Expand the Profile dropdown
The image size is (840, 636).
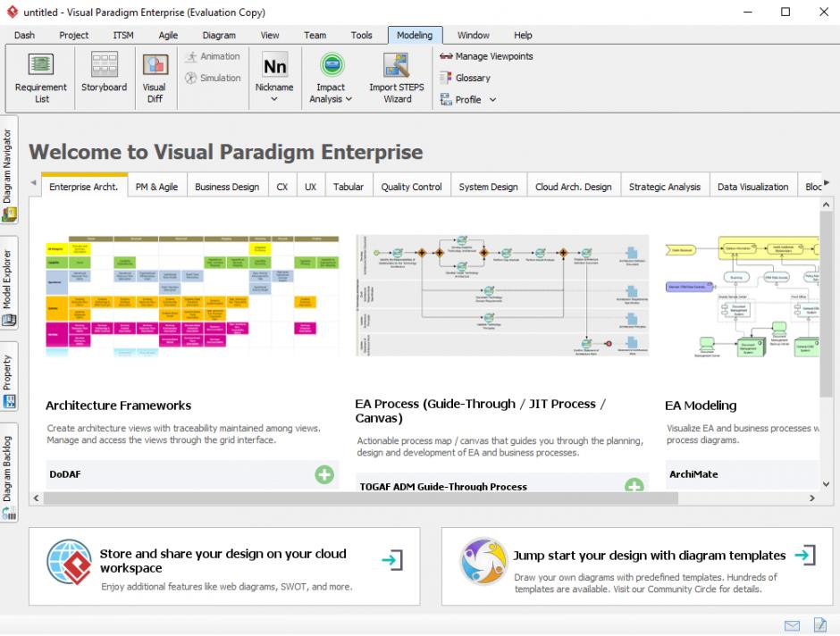[x=491, y=100]
